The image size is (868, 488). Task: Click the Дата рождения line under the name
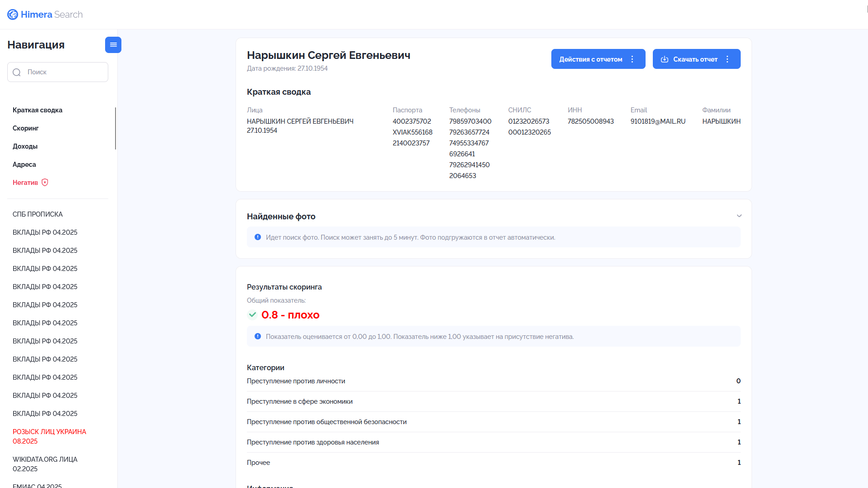point(287,68)
